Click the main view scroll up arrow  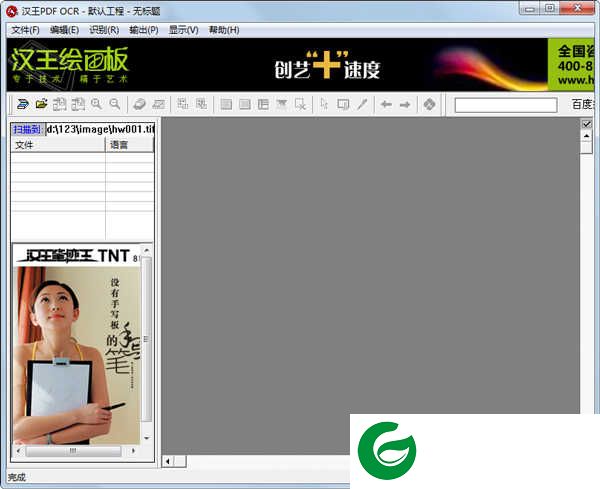(x=586, y=136)
